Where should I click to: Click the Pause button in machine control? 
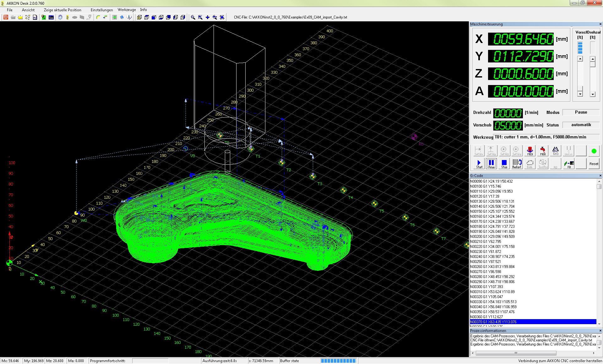click(491, 163)
